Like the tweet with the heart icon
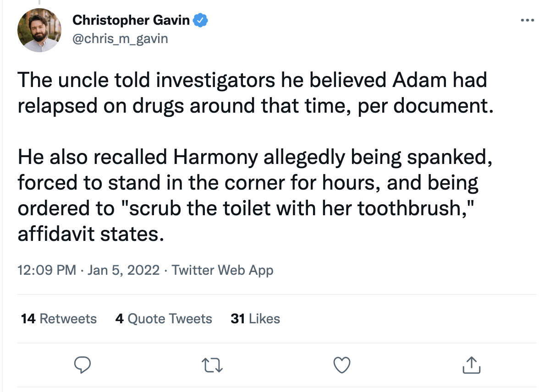 click(x=341, y=365)
